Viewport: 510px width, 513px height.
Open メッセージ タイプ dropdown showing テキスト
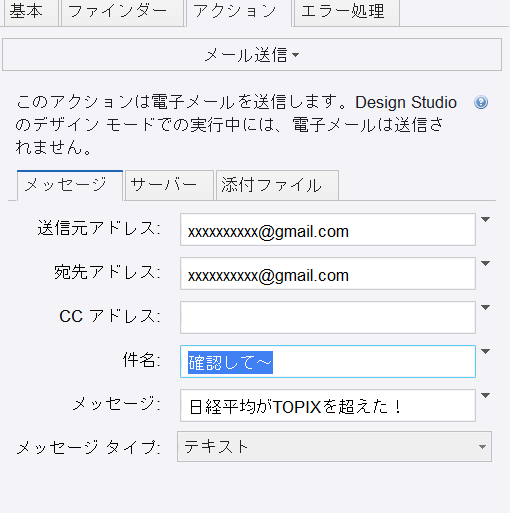click(x=334, y=447)
